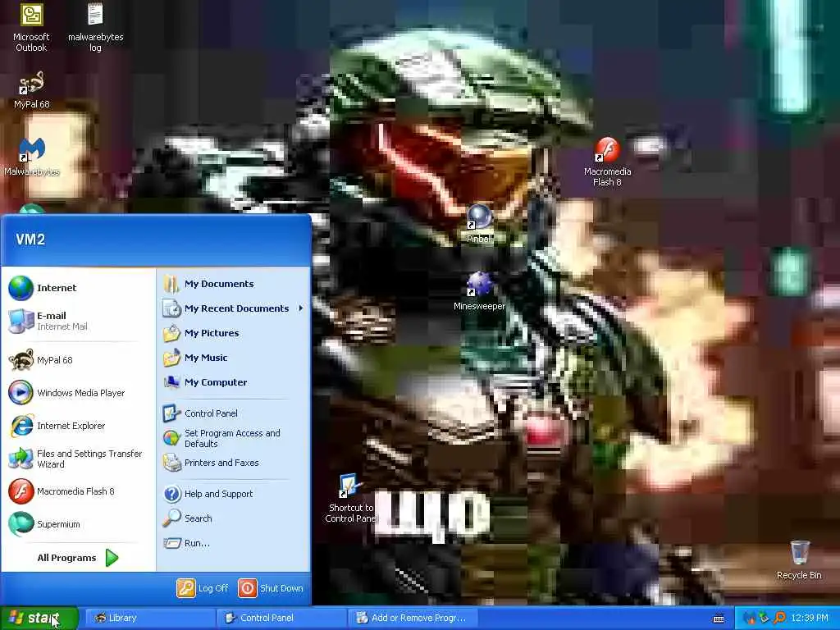Switch to Add or Remove Programs window
The width and height of the screenshot is (840, 630).
413,618
